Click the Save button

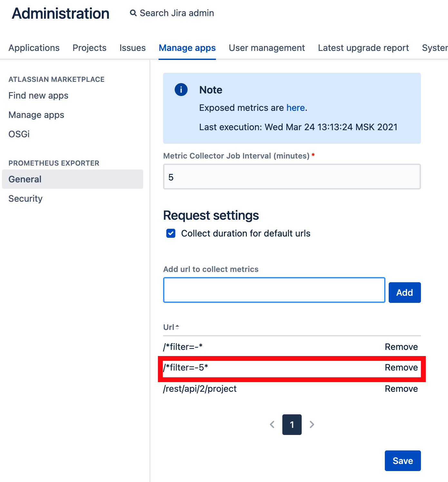[403, 461]
